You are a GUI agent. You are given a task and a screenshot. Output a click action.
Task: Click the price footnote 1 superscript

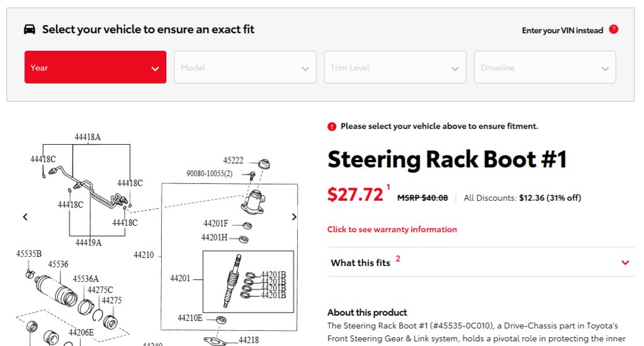click(388, 187)
